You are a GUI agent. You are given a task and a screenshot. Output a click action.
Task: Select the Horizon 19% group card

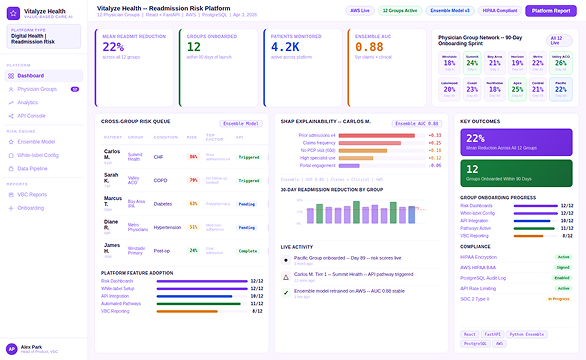(x=517, y=63)
